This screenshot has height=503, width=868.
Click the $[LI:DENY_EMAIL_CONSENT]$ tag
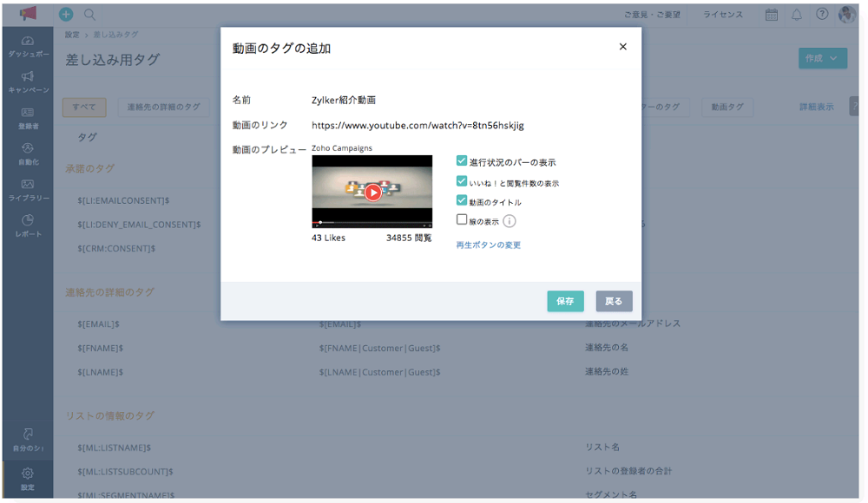click(139, 225)
